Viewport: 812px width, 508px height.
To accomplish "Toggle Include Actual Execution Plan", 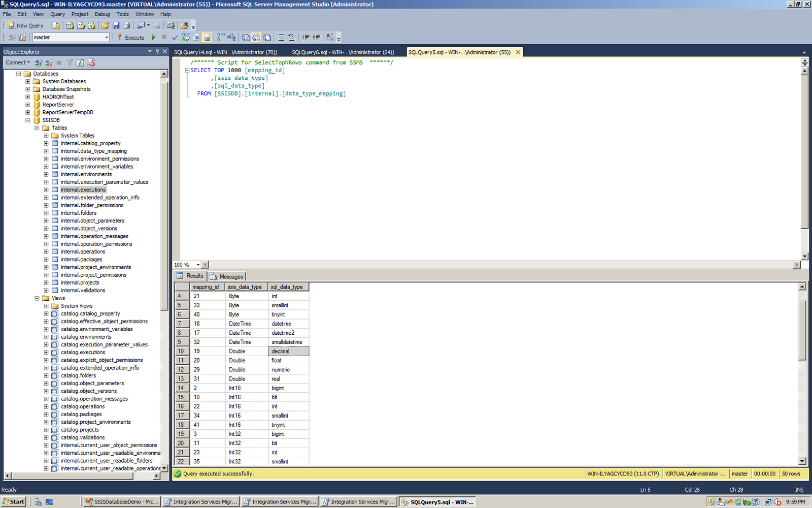I will click(221, 37).
